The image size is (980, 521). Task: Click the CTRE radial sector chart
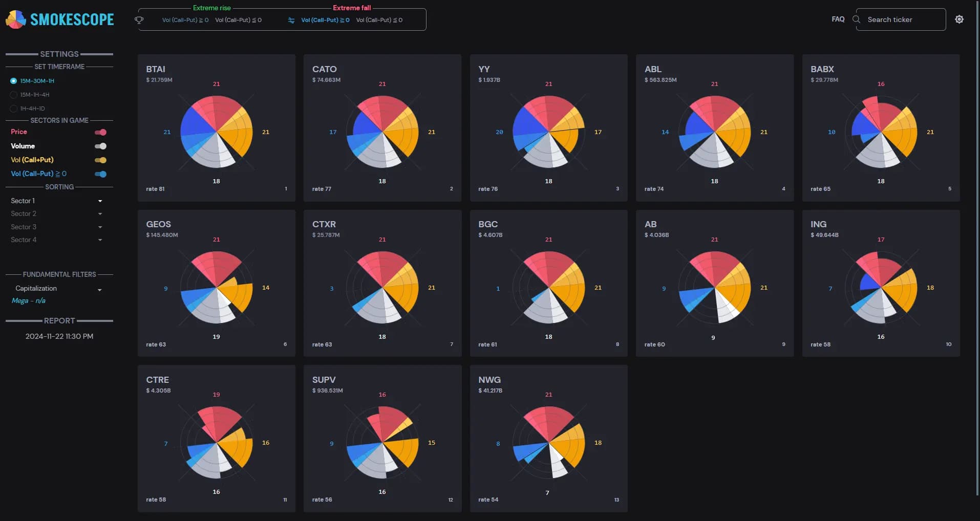pyautogui.click(x=217, y=443)
